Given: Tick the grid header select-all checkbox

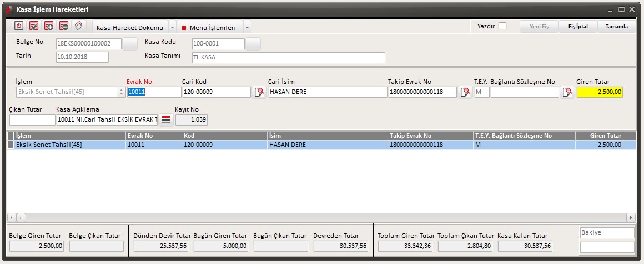Looking at the screenshot, I should [x=11, y=136].
